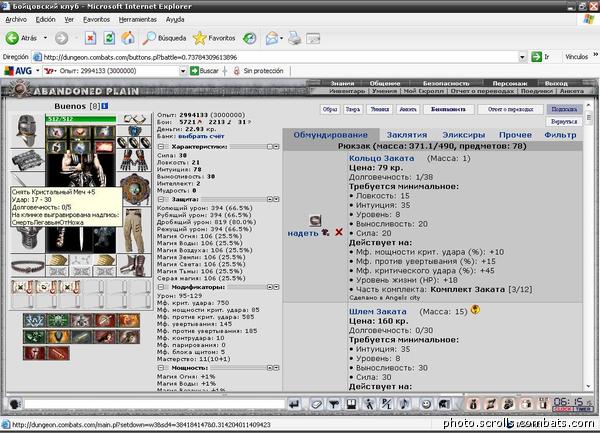Screen dimensions: 600x433
Task: Click the IE Home toolbar icon
Action: point(128,38)
